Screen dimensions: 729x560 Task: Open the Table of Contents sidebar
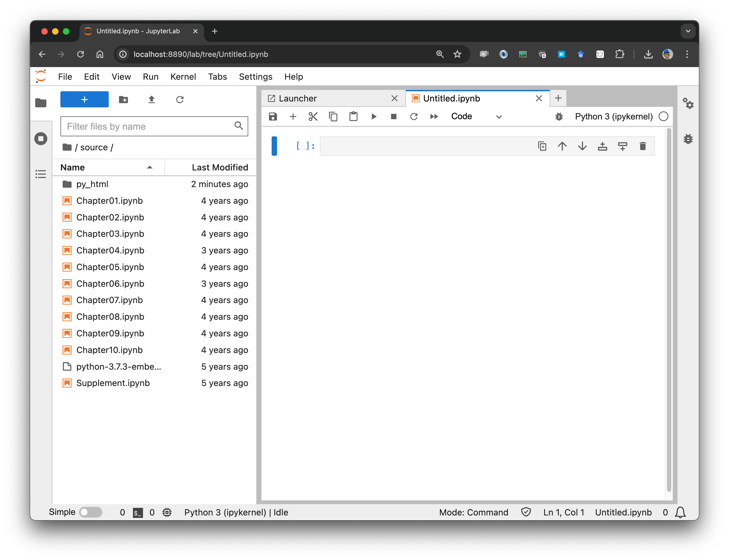coord(41,174)
